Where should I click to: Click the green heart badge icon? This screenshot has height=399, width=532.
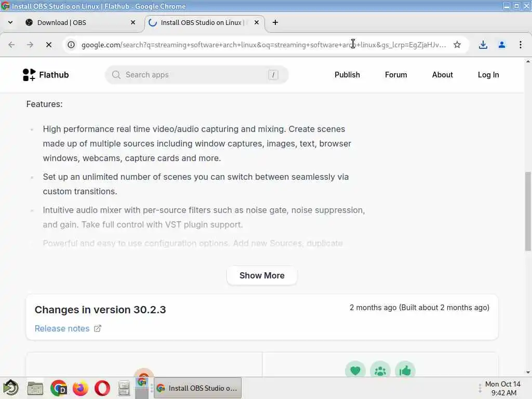[355, 370]
